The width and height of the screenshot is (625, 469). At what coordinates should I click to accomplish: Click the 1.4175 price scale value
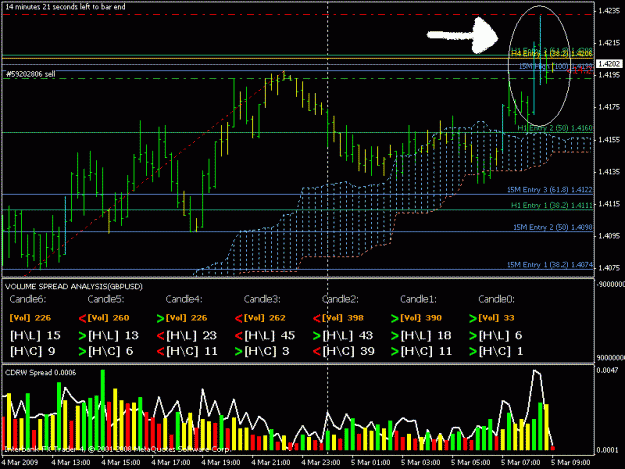tap(609, 107)
